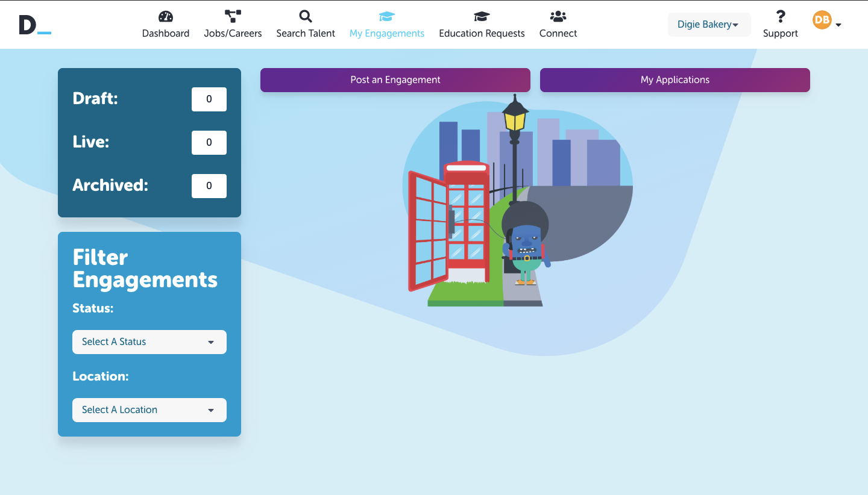Expand the user menu caret beside avatar
This screenshot has width=868, height=495.
pos(838,25)
